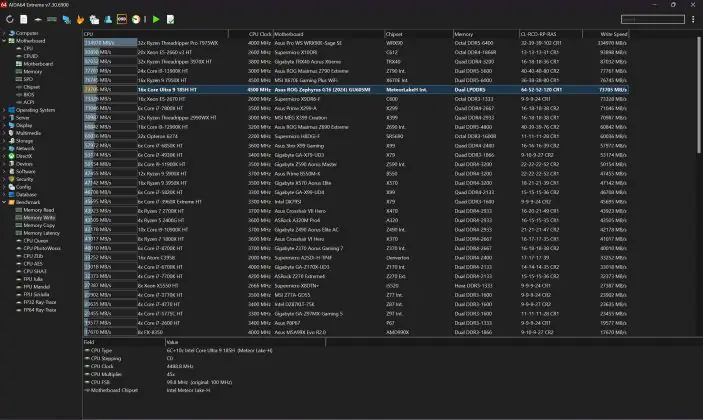Sort by the Memory column header
The width and height of the screenshot is (703, 420).
coord(486,34)
